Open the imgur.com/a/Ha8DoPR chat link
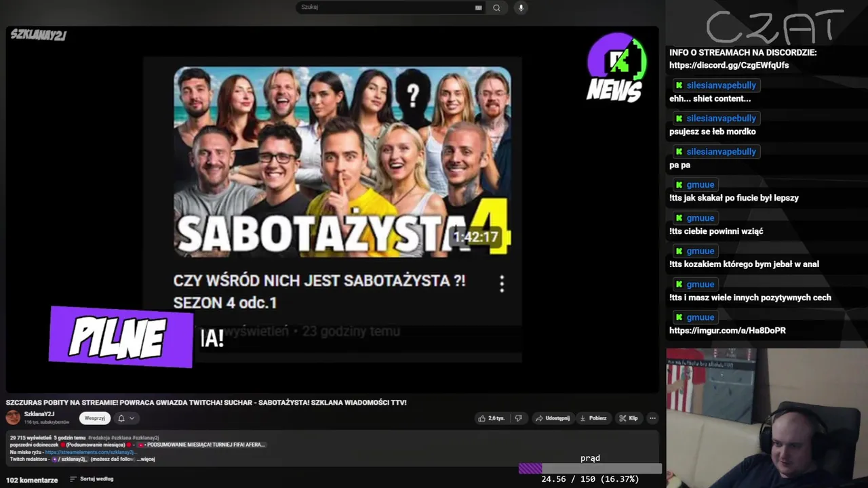 pyautogui.click(x=728, y=331)
